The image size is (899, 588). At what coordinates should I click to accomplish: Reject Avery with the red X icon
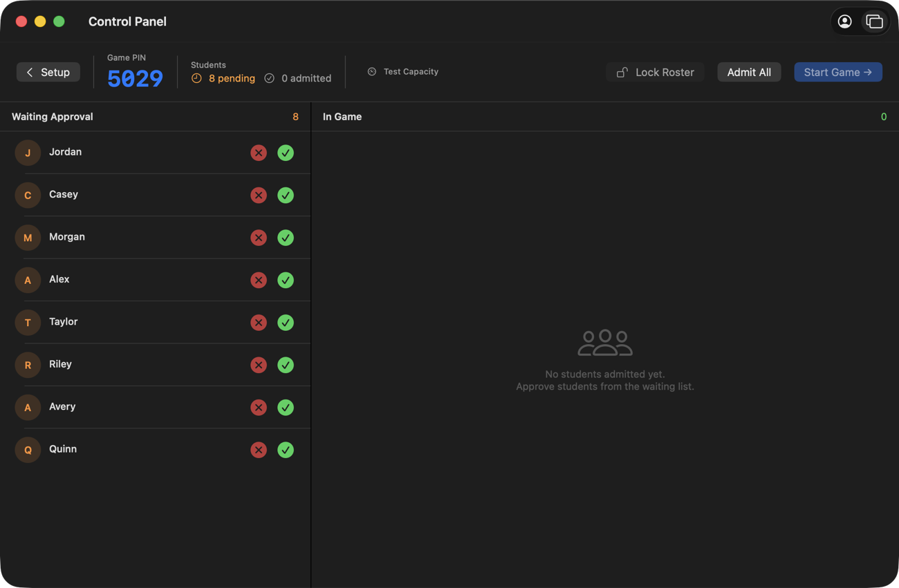[x=259, y=408]
